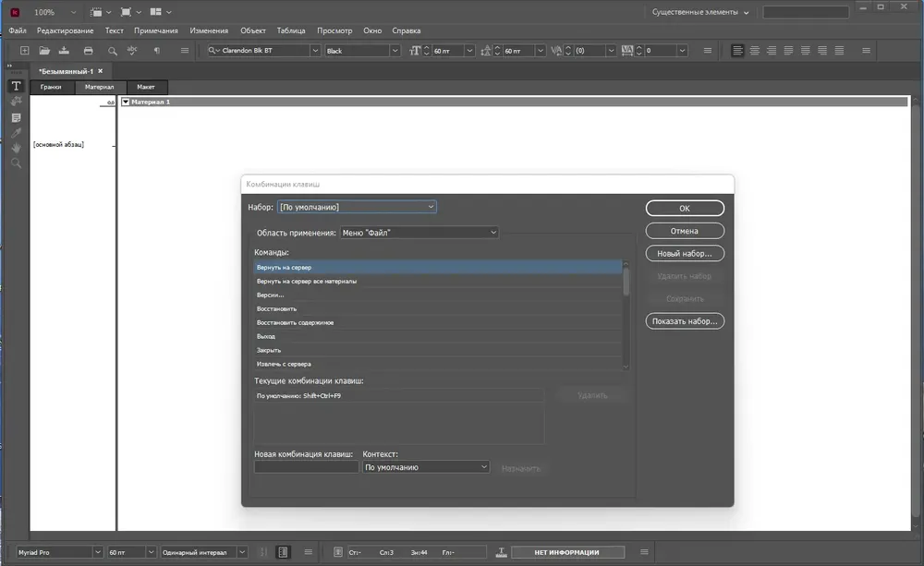Click the Новая комбинация клавиш input field
The width and height of the screenshot is (924, 566).
(x=307, y=467)
